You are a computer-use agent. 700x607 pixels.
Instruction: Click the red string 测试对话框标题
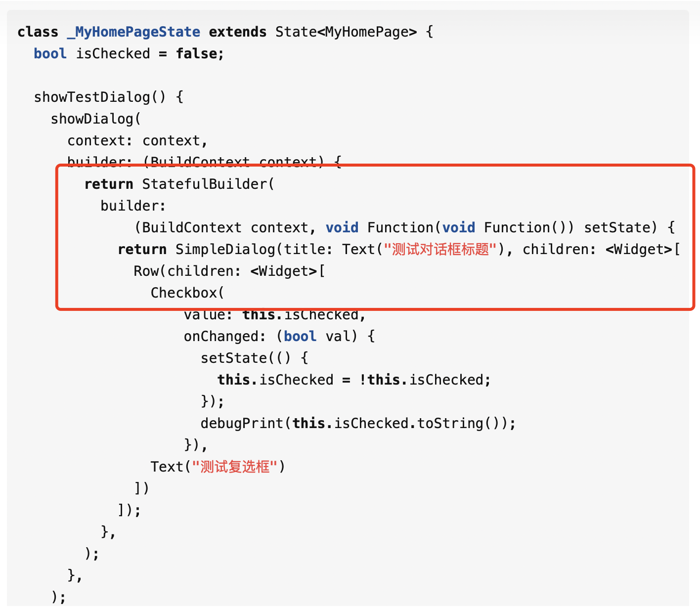(440, 250)
